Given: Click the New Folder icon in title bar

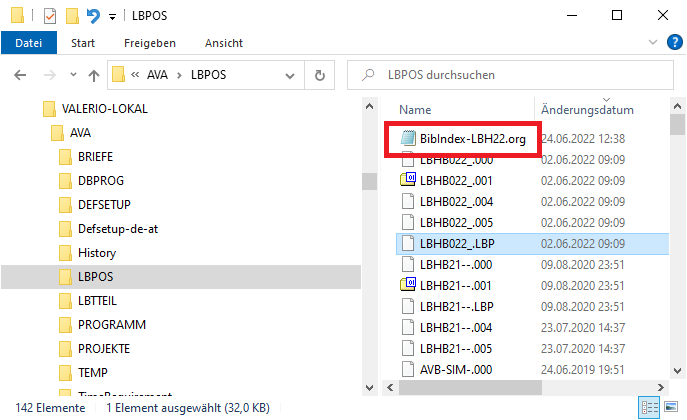Looking at the screenshot, I should click(x=72, y=16).
